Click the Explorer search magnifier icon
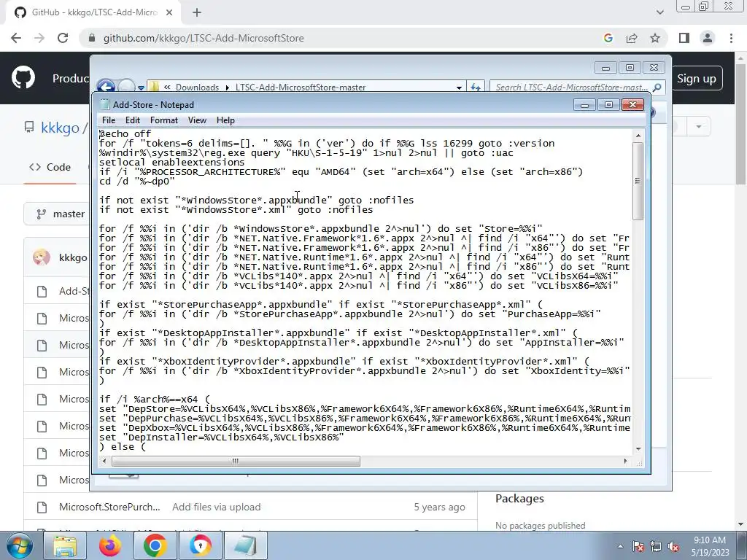 point(657,87)
